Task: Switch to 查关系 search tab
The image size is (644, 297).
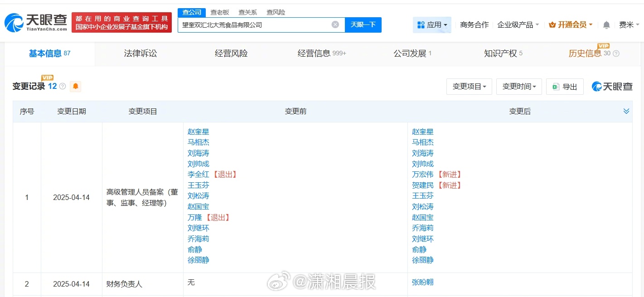Action: pyautogui.click(x=248, y=12)
